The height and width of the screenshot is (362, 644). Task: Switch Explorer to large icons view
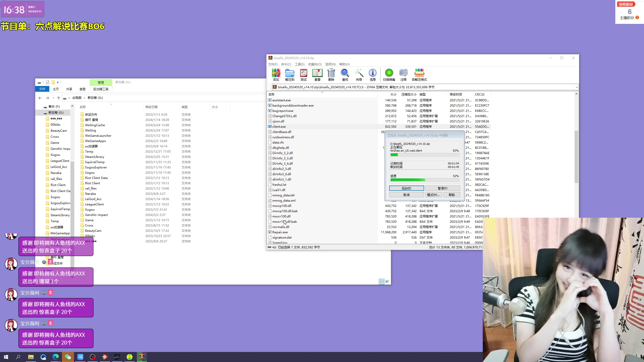387,282
